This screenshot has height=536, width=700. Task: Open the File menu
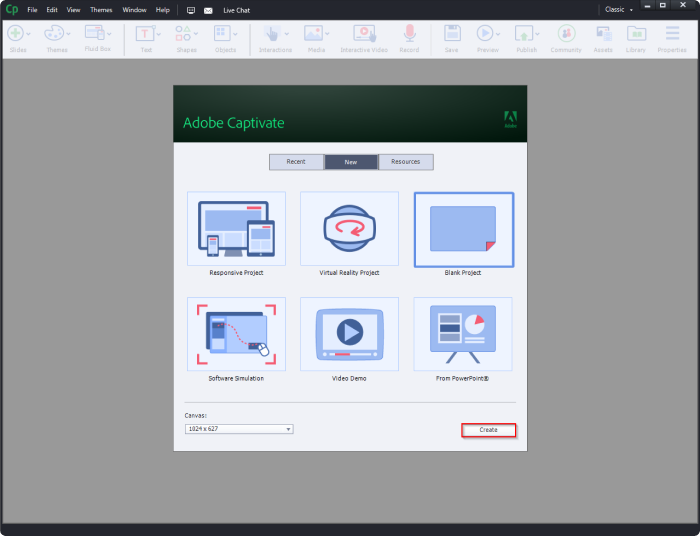point(32,10)
